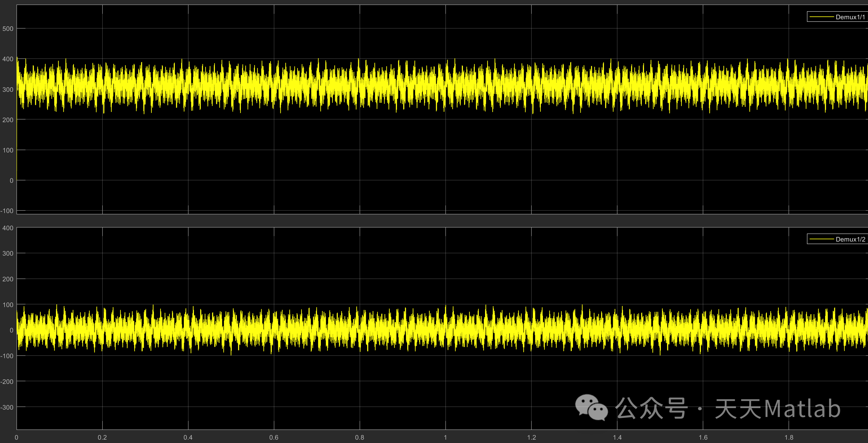
Task: Click the -300 label on bottom y-axis
Action: point(7,407)
